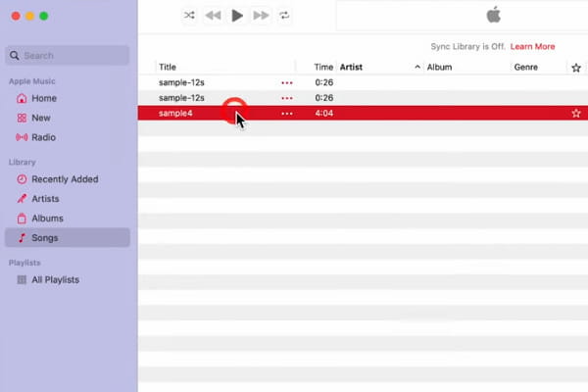Screen dimensions: 588x392
Task: Toggle shuffle playback
Action: click(189, 16)
